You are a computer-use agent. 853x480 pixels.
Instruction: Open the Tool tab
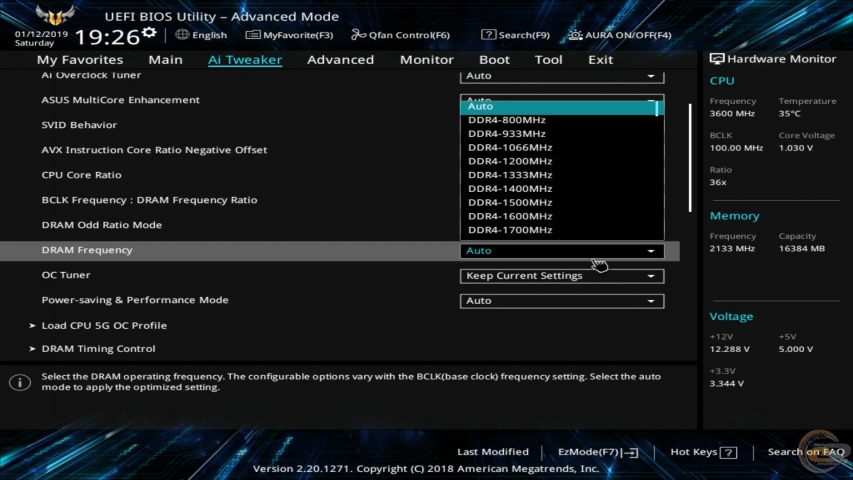[548, 59]
